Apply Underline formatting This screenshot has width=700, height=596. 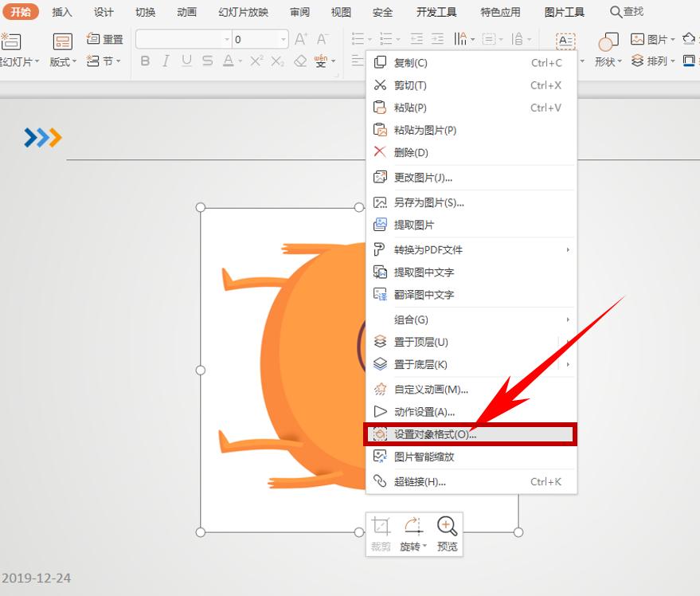pos(186,61)
